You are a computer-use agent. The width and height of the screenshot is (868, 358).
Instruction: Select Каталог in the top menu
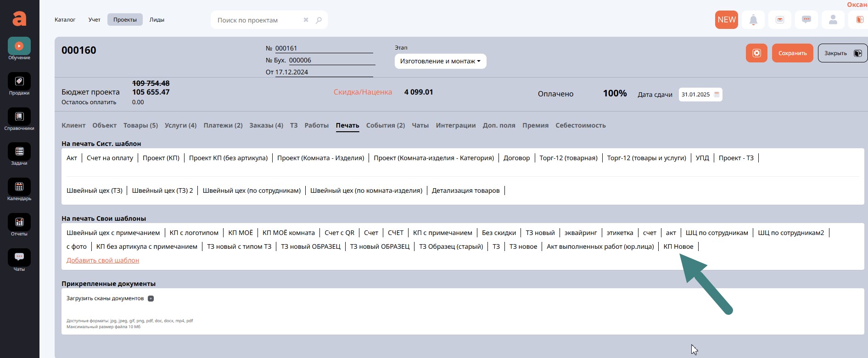tap(65, 20)
